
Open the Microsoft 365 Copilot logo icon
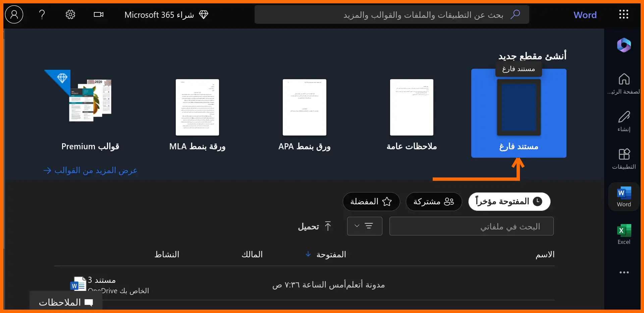coord(624,45)
